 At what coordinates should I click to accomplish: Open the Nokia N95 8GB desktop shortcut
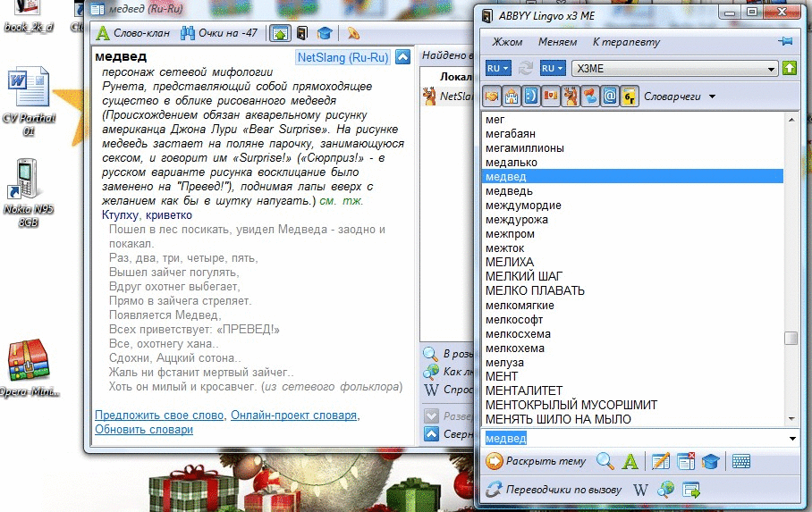tap(29, 193)
